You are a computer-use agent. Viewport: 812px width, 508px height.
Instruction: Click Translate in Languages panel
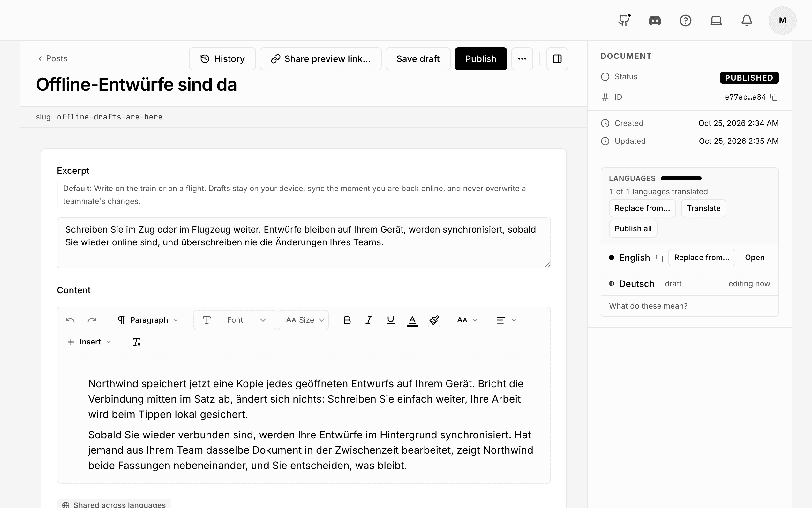point(703,208)
